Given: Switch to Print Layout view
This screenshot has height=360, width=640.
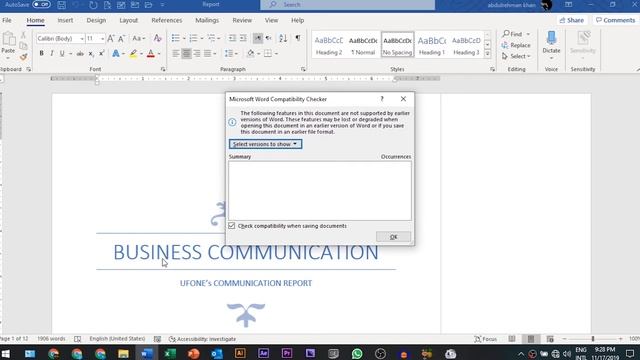Looking at the screenshot, I should (531, 339).
